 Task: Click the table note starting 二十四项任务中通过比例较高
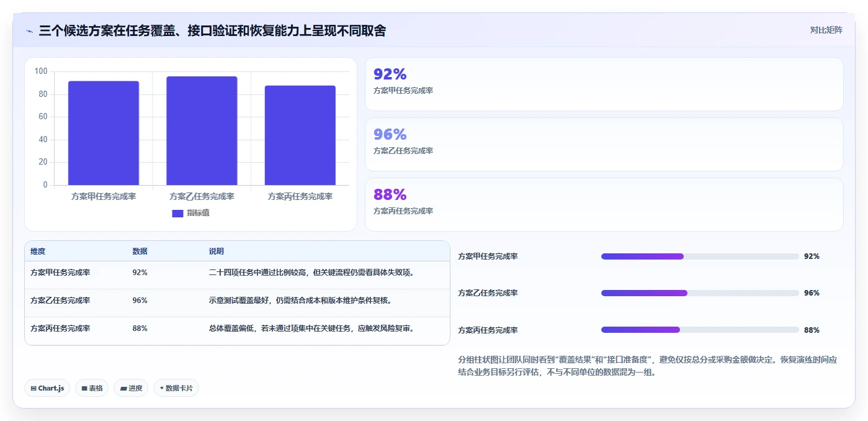tap(311, 272)
